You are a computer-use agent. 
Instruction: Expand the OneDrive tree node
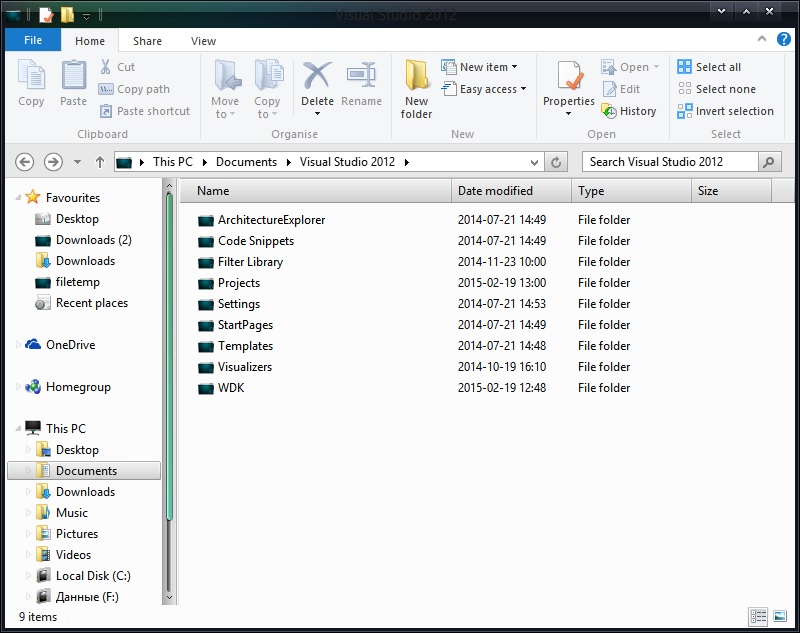18,345
